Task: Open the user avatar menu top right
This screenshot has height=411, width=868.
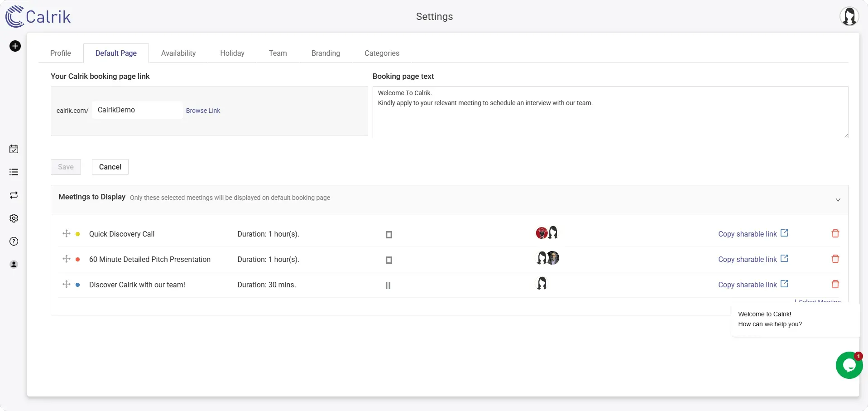Action: point(849,16)
